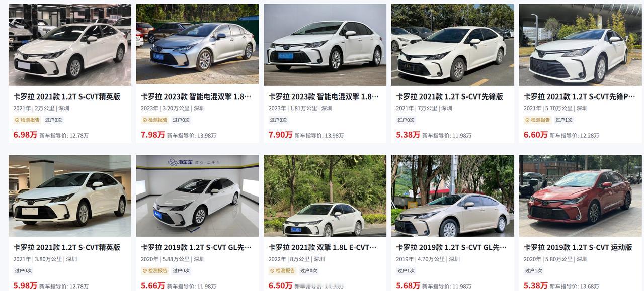Open photo of silver 2023款 Corolla 3.20万公里

tap(197, 45)
